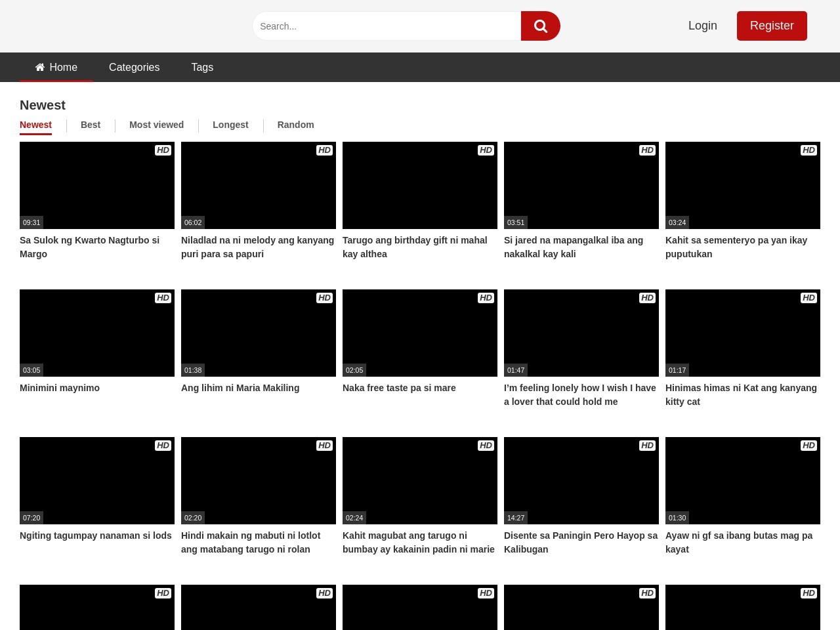Click the red Register button
840x630 pixels.
(x=772, y=26)
